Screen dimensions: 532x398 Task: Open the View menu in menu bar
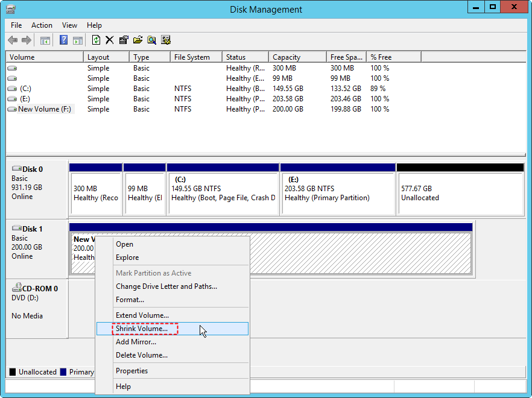69,25
